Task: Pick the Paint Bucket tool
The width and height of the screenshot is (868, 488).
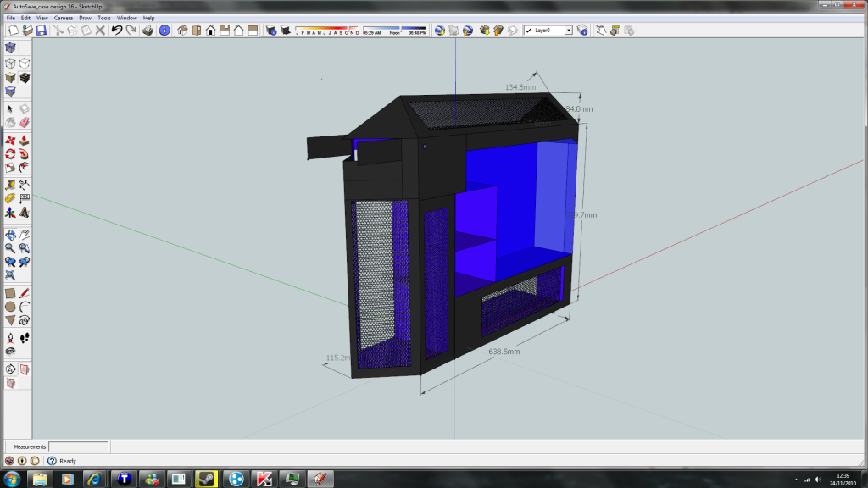Action: 10,122
